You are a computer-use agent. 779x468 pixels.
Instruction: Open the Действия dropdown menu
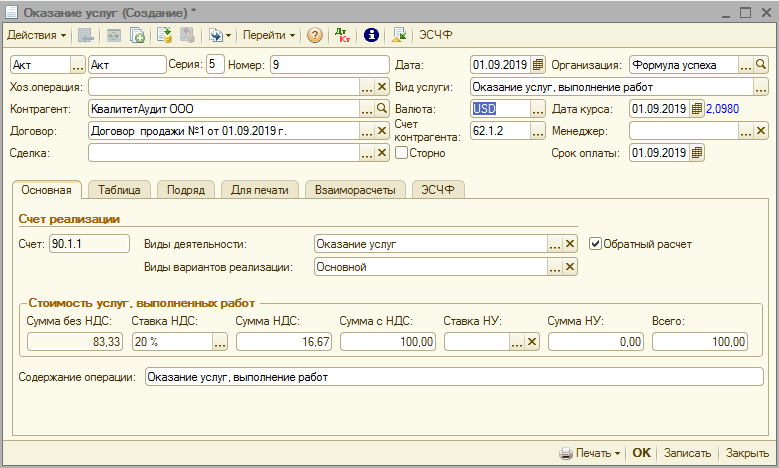[36, 35]
